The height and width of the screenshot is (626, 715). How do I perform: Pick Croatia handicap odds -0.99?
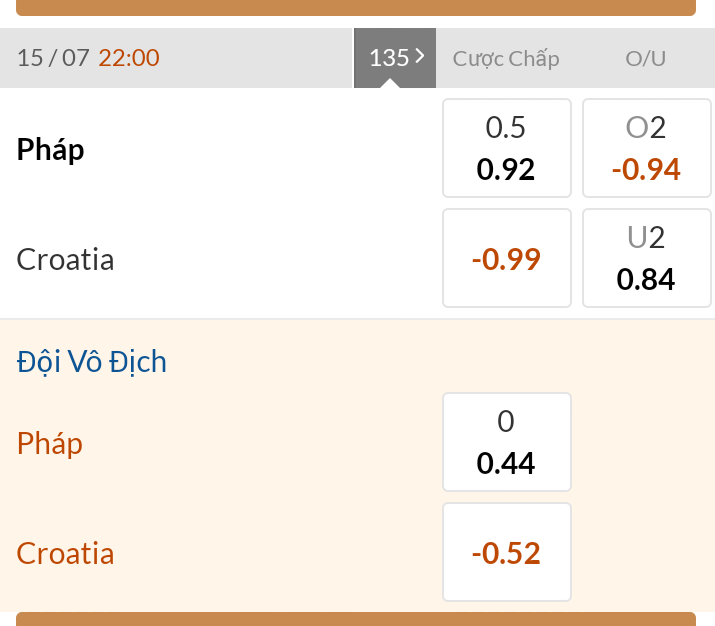506,259
